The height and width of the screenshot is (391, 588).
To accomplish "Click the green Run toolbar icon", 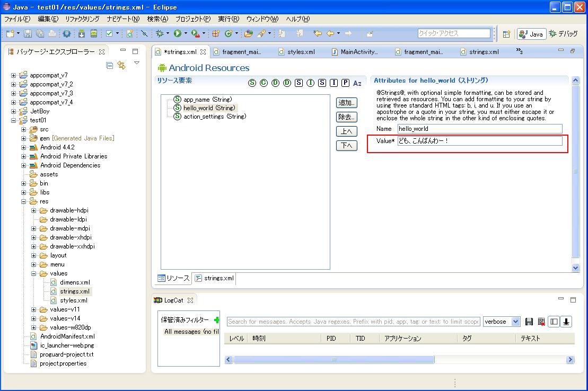I will (x=178, y=34).
